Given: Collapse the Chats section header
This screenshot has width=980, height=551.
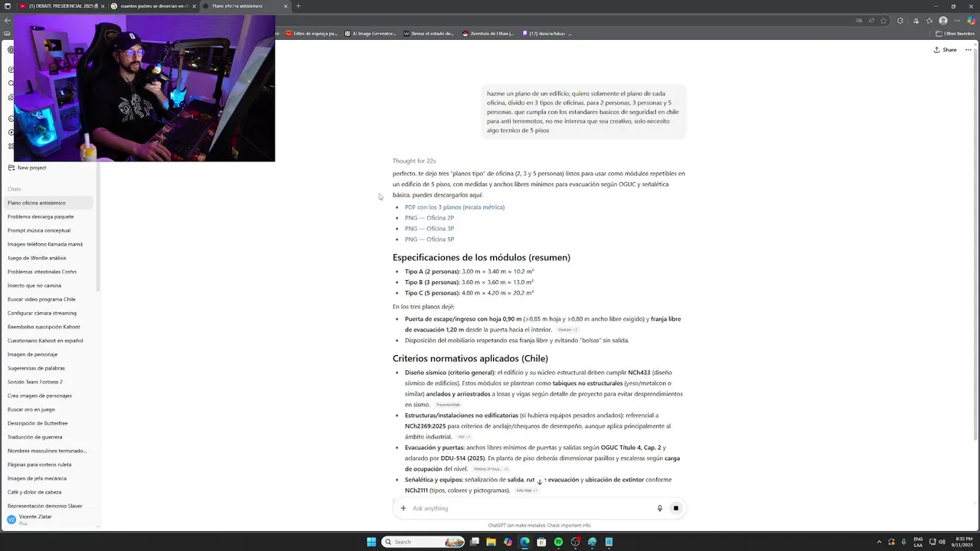Looking at the screenshot, I should tap(15, 189).
